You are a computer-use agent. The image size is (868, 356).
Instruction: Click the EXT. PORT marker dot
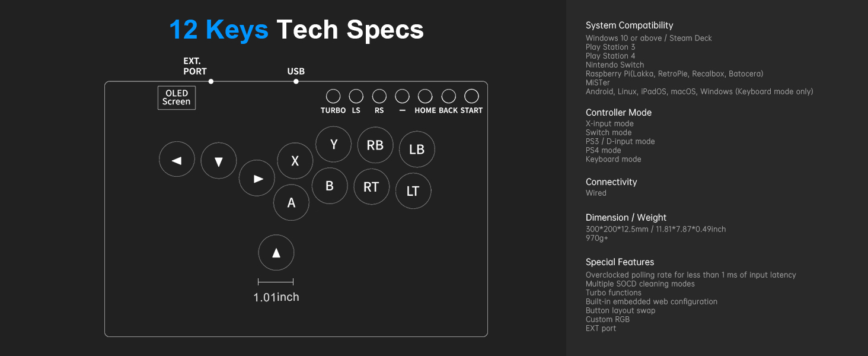pos(211,81)
